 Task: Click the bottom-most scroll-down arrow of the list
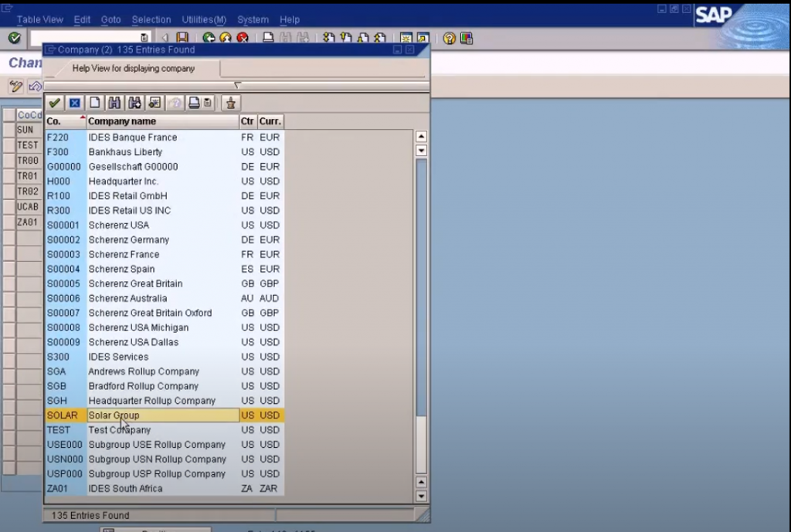(421, 496)
